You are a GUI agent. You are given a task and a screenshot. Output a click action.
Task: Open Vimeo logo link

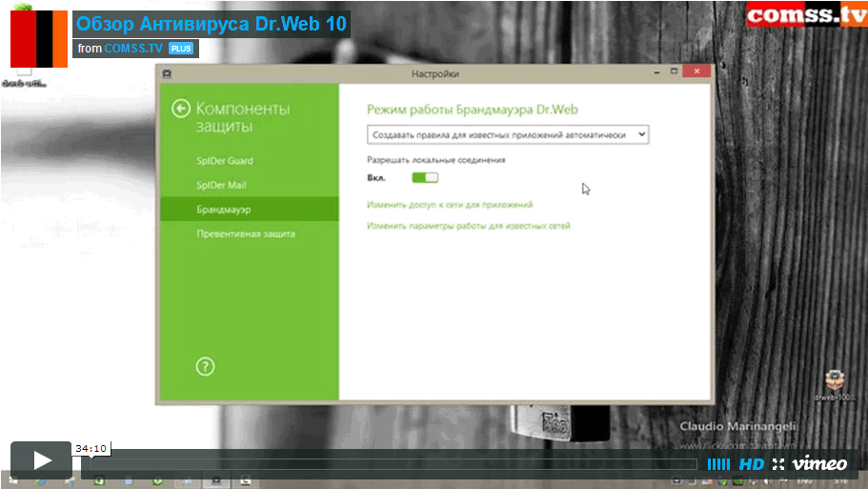click(819, 463)
